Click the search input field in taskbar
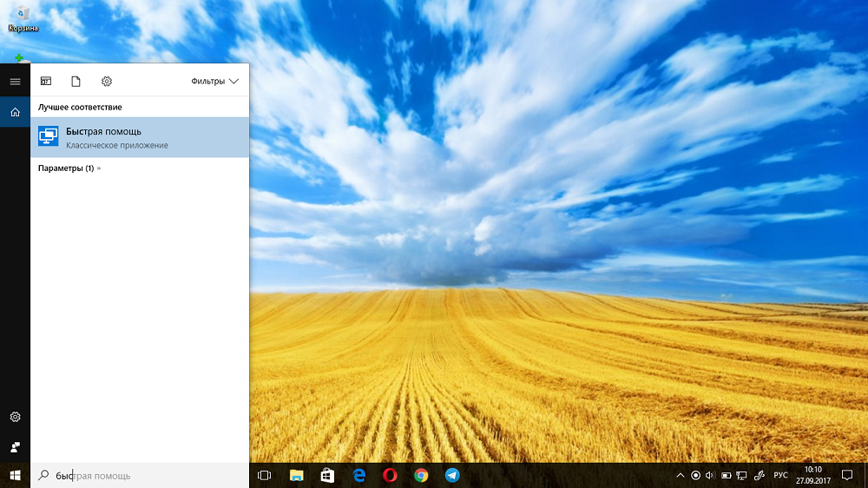The height and width of the screenshot is (488, 868). [x=140, y=475]
